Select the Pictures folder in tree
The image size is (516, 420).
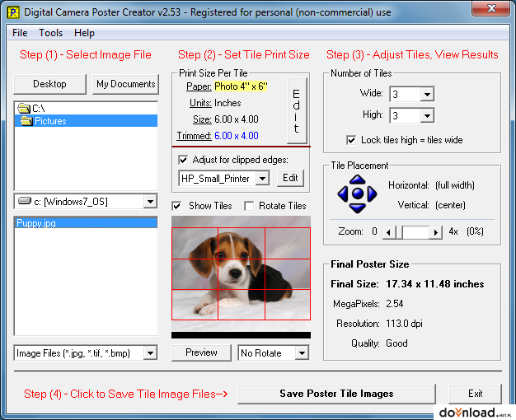click(86, 121)
